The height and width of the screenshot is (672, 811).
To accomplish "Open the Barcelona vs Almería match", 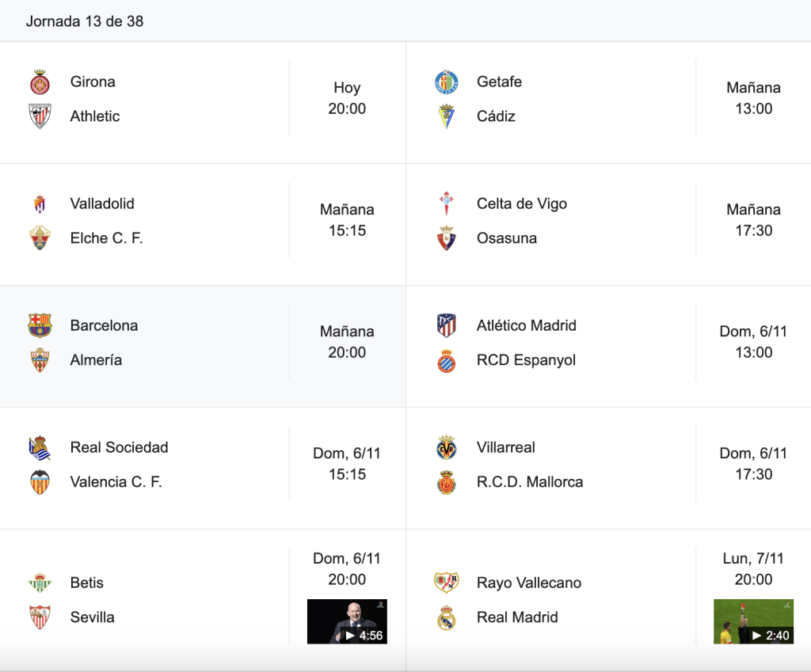I will (203, 347).
